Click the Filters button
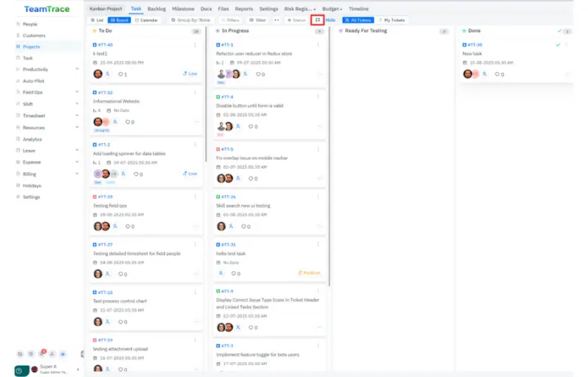The width and height of the screenshot is (588, 377). (231, 20)
